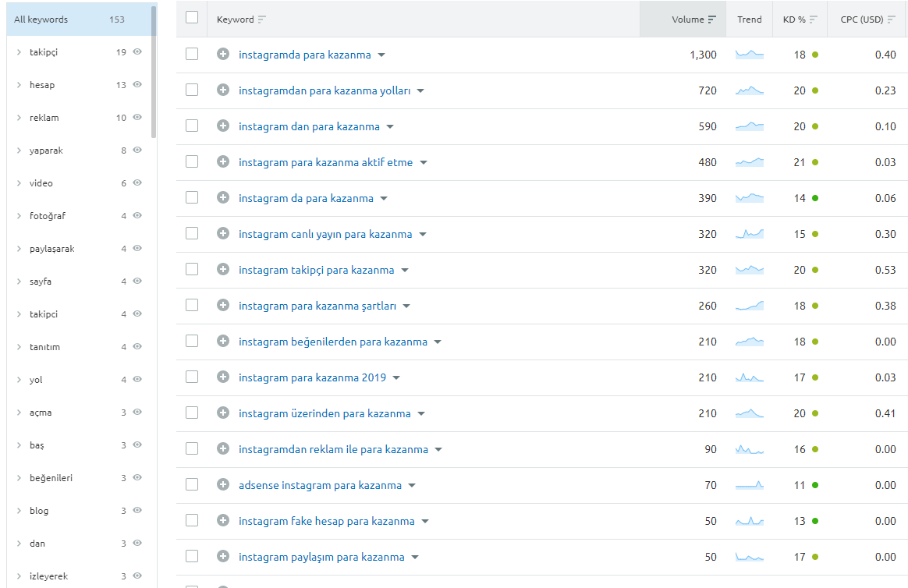This screenshot has height=588, width=908.
Task: Expand the 'yaparak' keyword group
Action: click(19, 150)
